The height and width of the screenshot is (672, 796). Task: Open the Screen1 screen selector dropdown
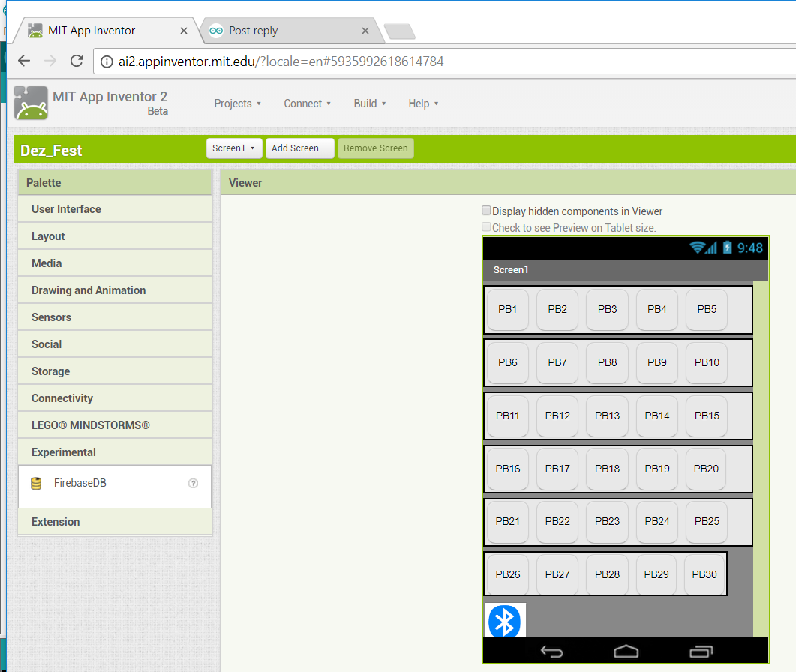234,148
